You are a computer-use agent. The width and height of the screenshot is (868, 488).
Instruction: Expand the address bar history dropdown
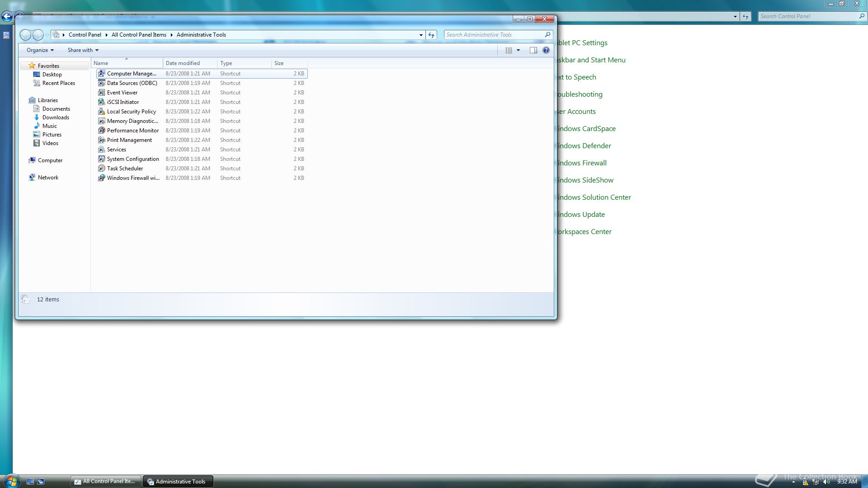(421, 35)
